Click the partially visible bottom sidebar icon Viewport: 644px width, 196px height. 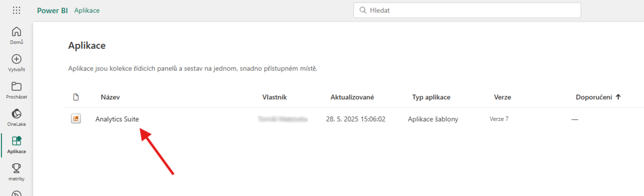16,193
